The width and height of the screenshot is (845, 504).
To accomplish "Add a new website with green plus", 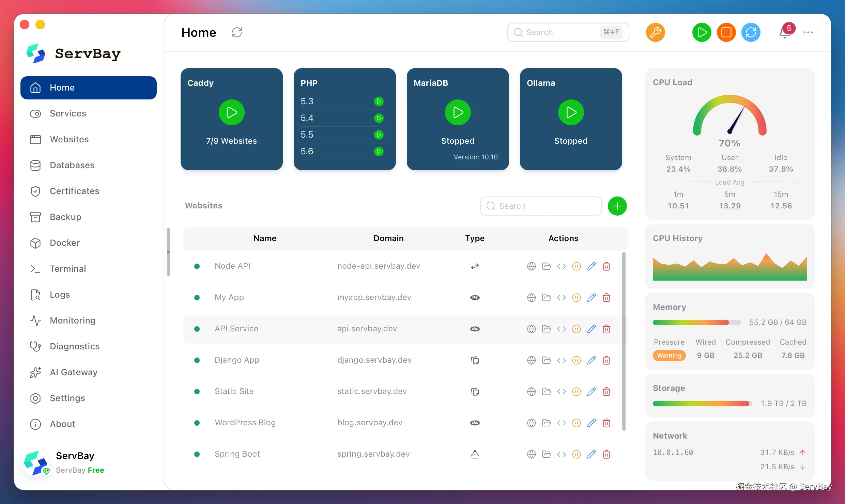I will 617,206.
